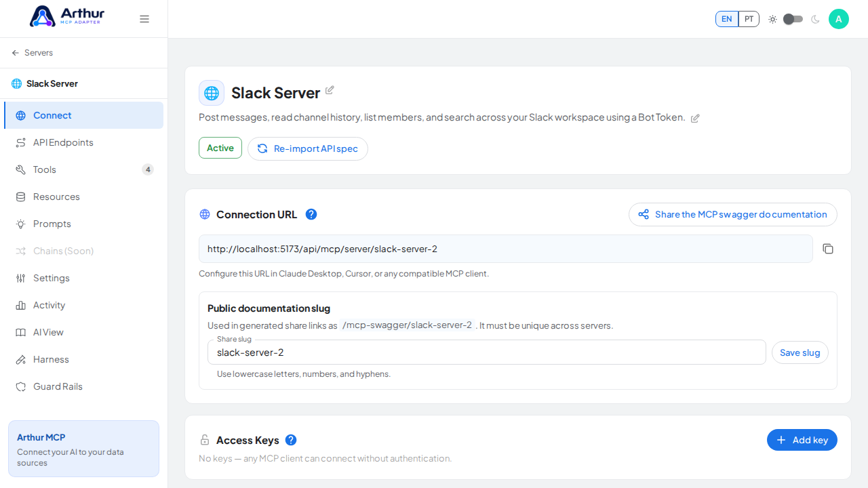The width and height of the screenshot is (868, 488).
Task: Toggle the dark mode switch
Action: click(793, 19)
